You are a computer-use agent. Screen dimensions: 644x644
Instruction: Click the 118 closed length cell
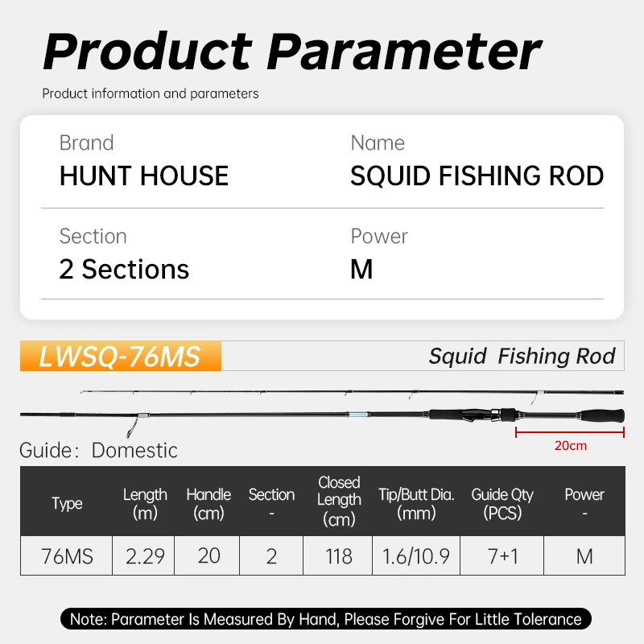click(x=339, y=556)
